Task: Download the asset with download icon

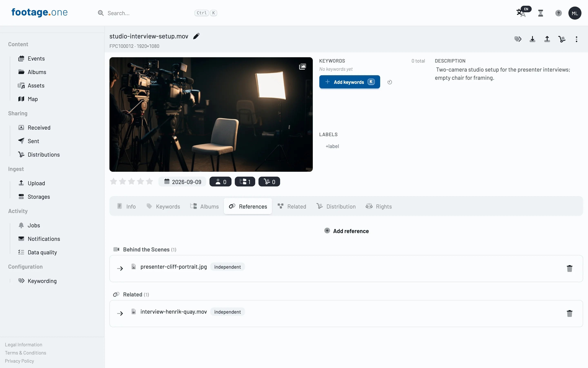Action: [x=532, y=39]
